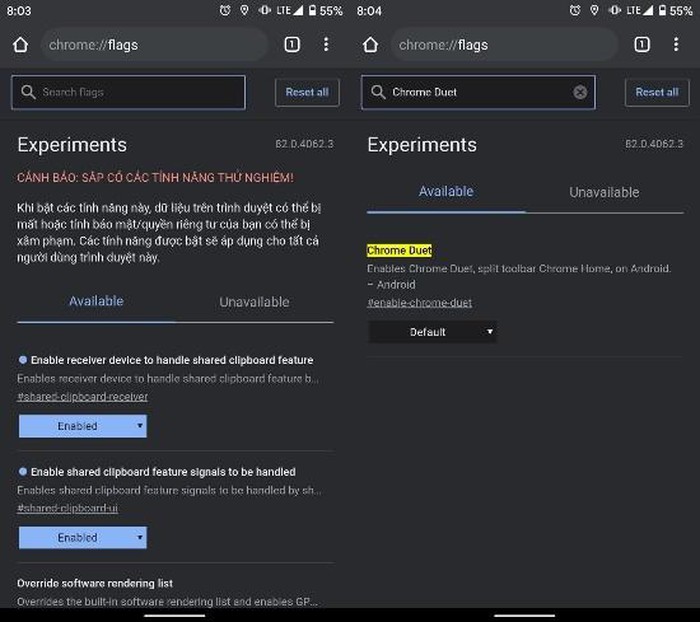Image resolution: width=700 pixels, height=622 pixels.
Task: Clear the Chrome Duet search text
Action: (x=580, y=92)
